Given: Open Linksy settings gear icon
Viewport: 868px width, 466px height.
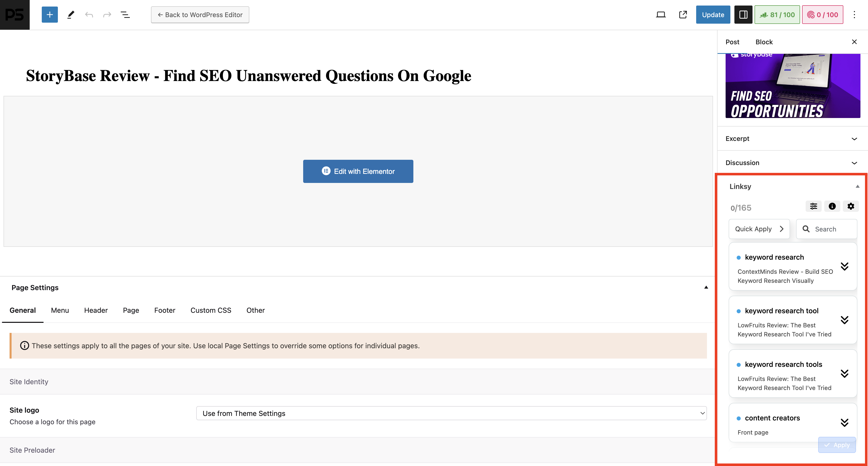Looking at the screenshot, I should 851,206.
